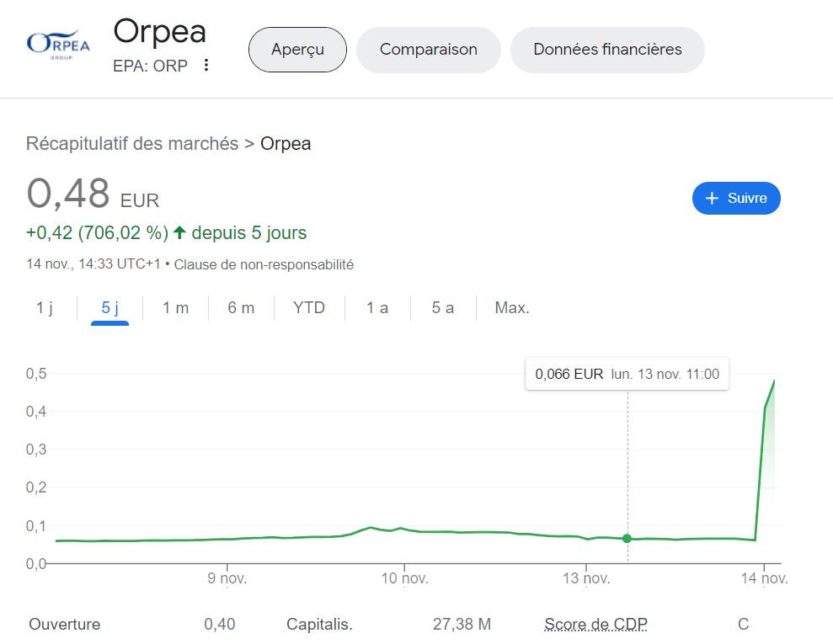Screen dimensions: 833x644
Task: Select the 1 j time range
Action: (45, 308)
